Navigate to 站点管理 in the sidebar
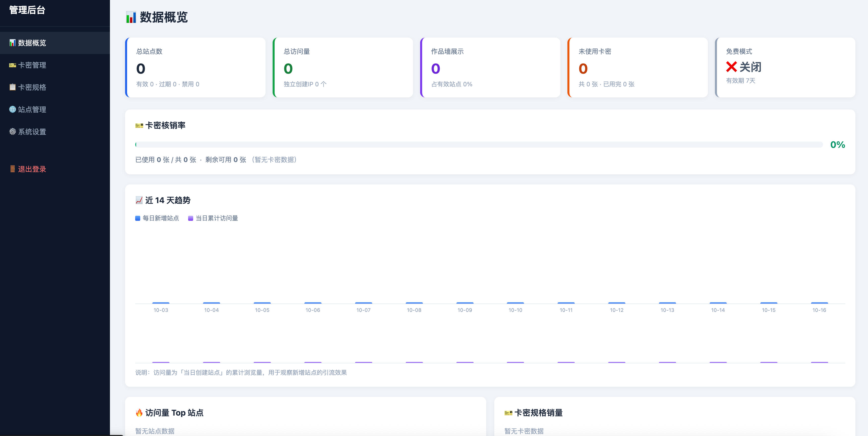 click(x=55, y=110)
